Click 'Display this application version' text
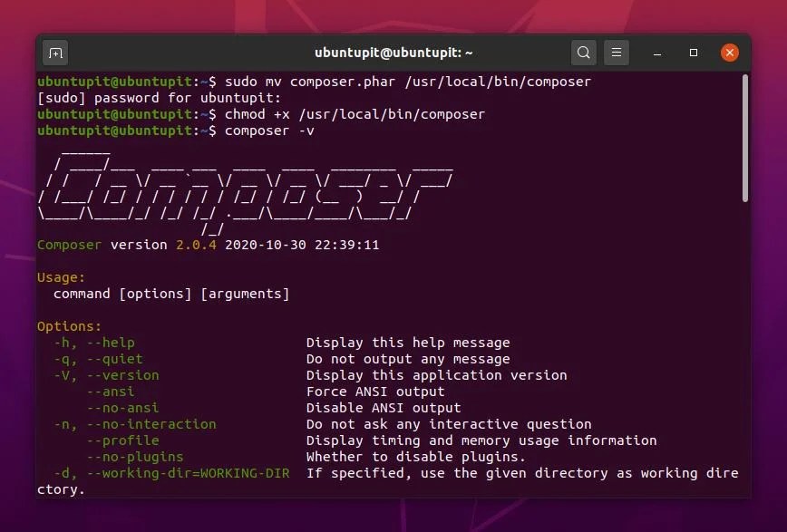Image resolution: width=787 pixels, height=532 pixels. [437, 375]
